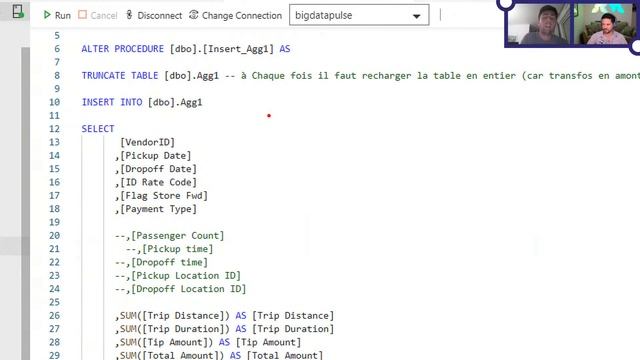Click the [Flag Store Fwd] column
This screenshot has height=360, width=640.
tap(164, 196)
